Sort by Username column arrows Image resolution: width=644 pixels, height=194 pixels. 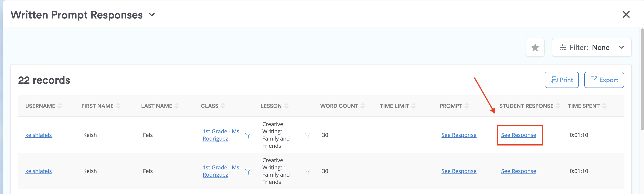[x=60, y=106]
